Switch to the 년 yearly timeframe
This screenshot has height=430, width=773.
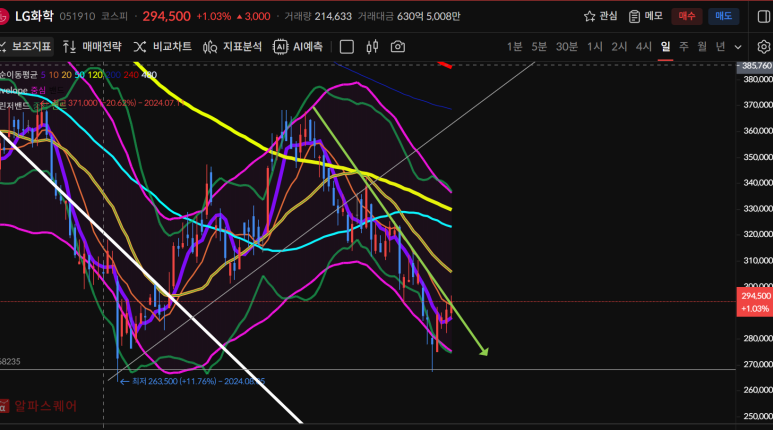720,47
